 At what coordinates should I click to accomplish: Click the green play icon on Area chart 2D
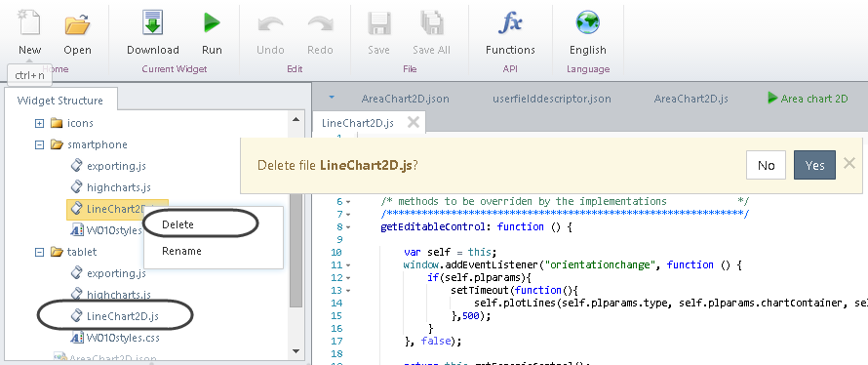click(x=772, y=99)
